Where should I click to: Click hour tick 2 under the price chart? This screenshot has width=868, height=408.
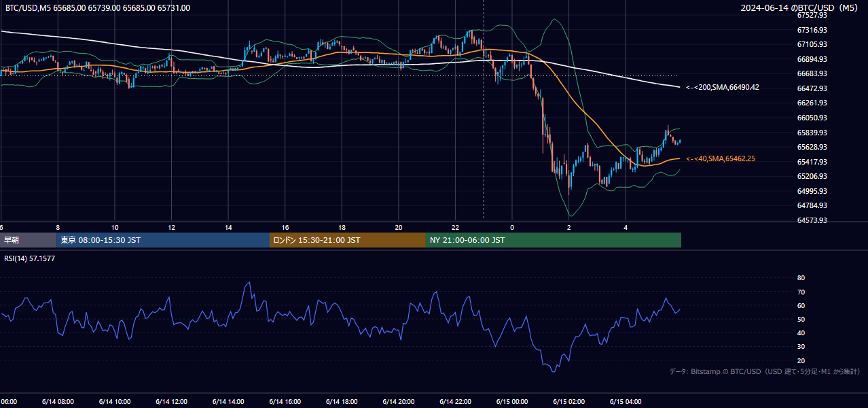[x=569, y=227]
